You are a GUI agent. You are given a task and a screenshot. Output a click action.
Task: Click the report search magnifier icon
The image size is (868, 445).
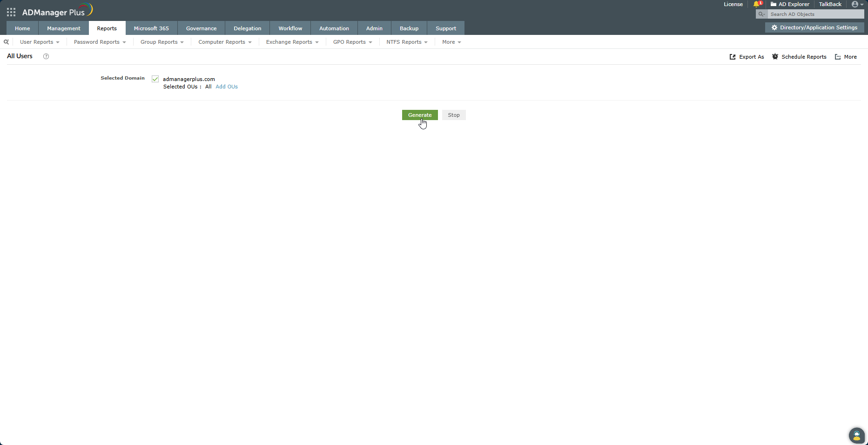[x=6, y=42]
